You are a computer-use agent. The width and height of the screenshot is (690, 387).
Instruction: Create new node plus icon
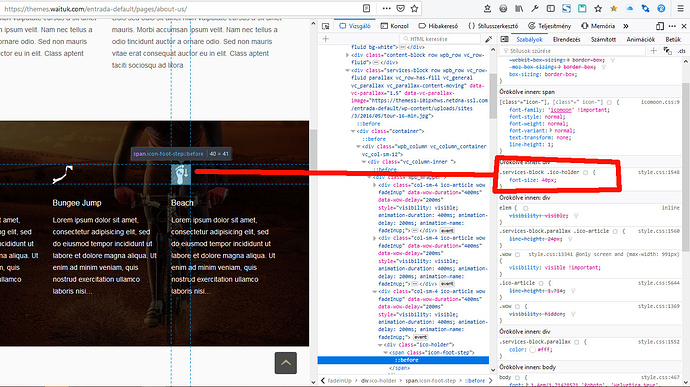point(326,39)
